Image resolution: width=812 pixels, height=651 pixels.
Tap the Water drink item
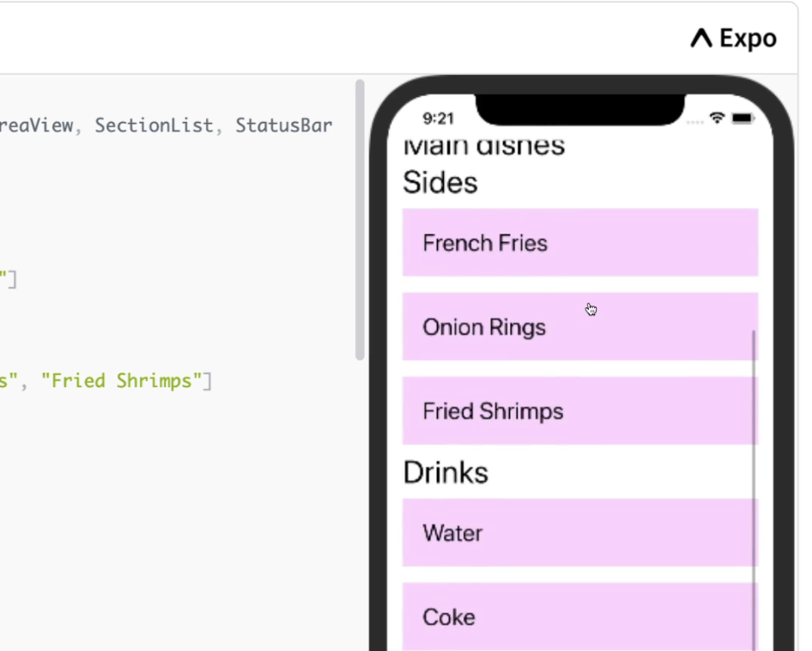tap(580, 532)
